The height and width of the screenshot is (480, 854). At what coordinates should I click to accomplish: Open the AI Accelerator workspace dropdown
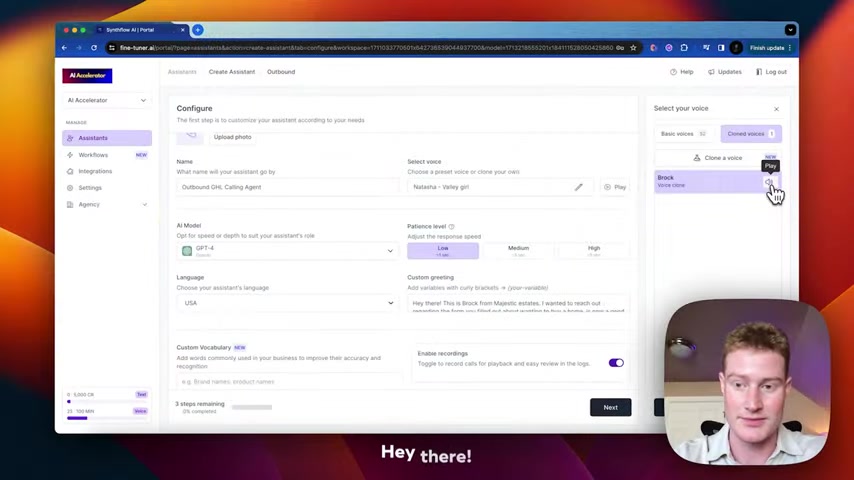point(106,100)
